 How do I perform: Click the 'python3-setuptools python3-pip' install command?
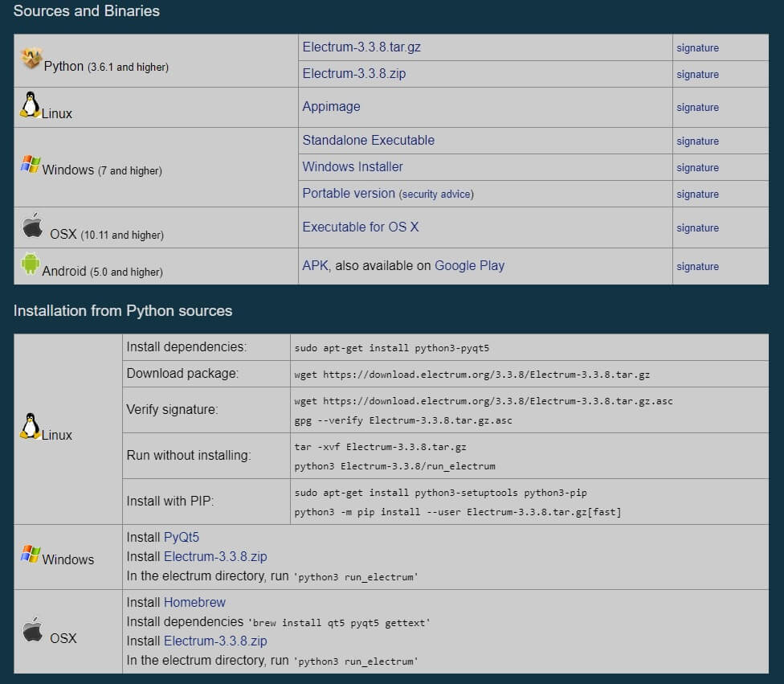(x=440, y=493)
